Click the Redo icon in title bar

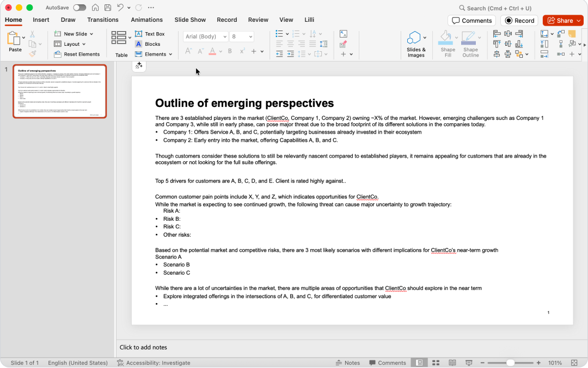tap(138, 8)
